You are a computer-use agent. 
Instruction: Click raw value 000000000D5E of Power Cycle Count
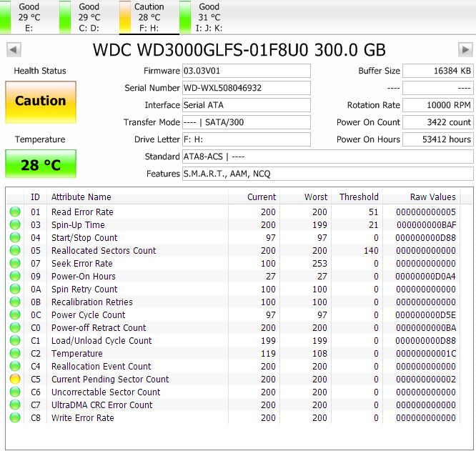point(425,315)
